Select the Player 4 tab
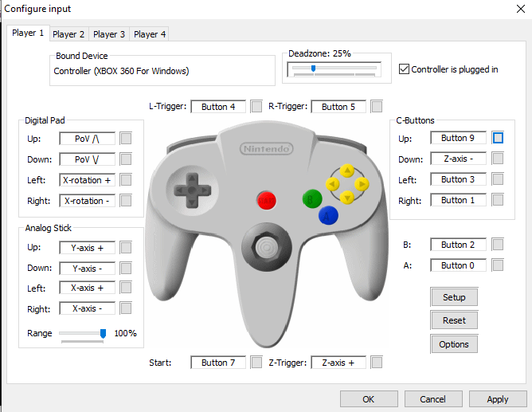Screen dimensions: 532x412 [x=150, y=34]
